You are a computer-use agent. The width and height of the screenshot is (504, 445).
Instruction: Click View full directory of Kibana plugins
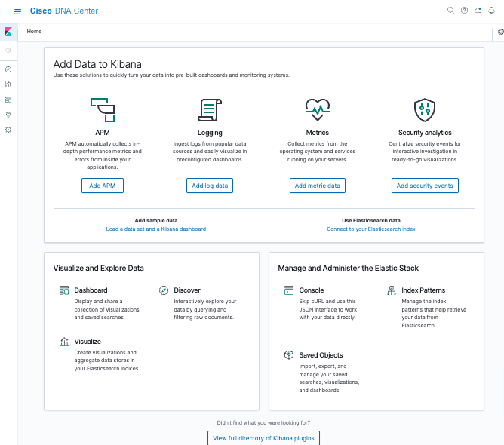[263, 438]
